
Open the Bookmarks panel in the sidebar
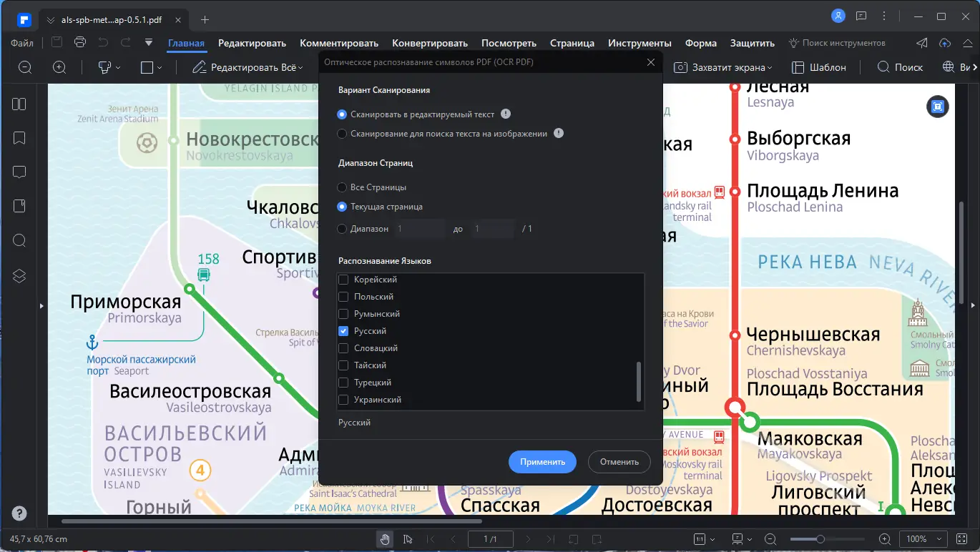[x=19, y=138]
